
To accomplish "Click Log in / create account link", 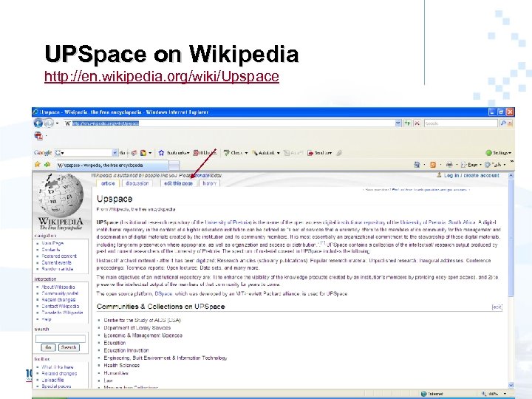I will tap(471, 175).
